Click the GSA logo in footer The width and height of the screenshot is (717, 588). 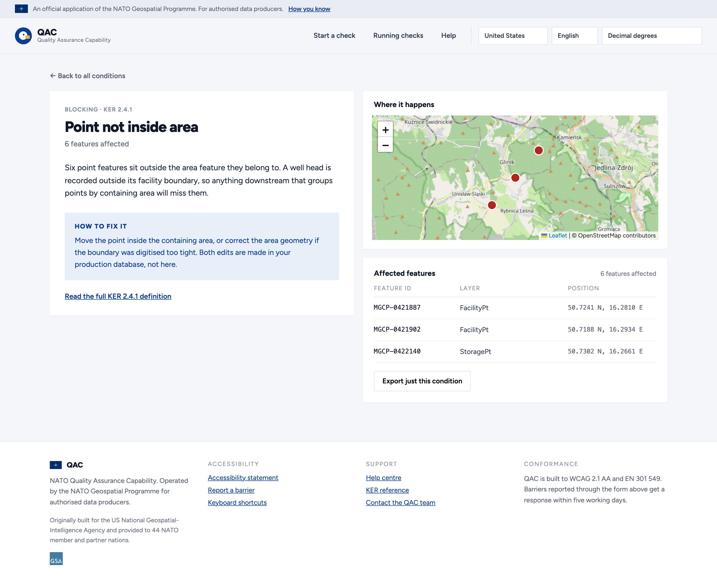56,559
